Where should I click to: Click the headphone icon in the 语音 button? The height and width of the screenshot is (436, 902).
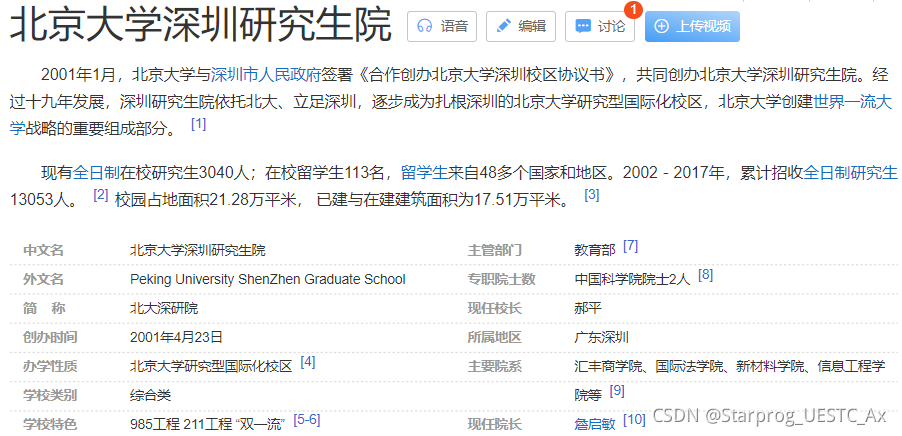coord(425,26)
